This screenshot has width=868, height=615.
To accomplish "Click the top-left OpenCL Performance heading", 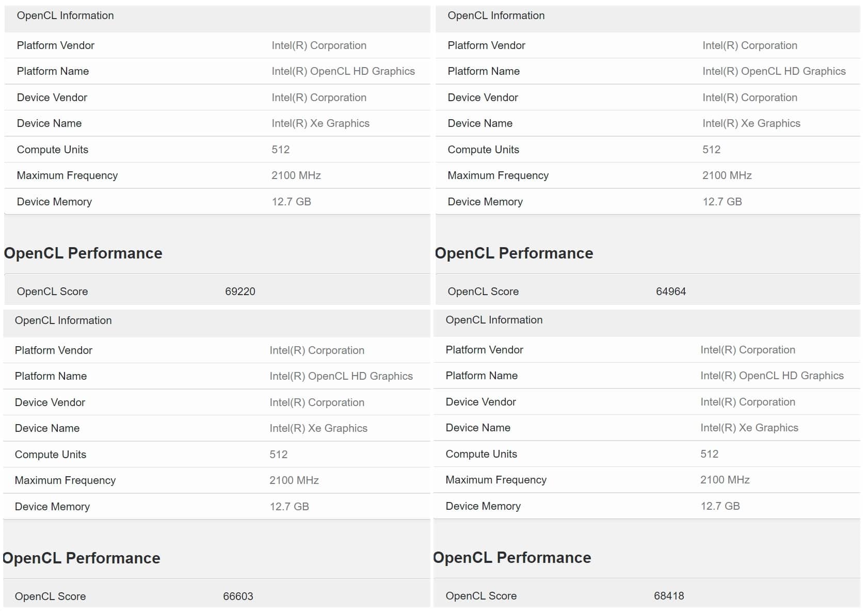I will pos(83,253).
